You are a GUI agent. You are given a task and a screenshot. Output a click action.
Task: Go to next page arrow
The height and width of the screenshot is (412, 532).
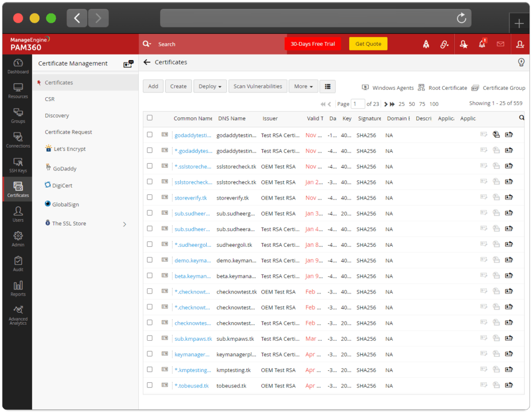pos(385,104)
